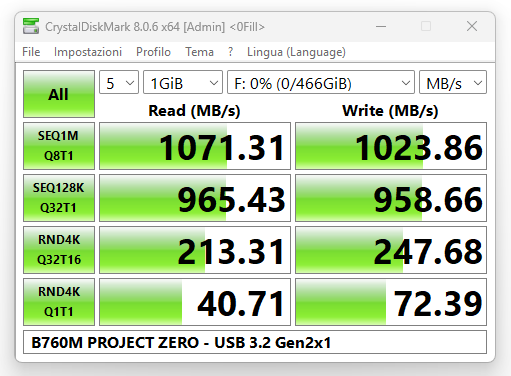This screenshot has height=376, width=511.
Task: Click the RND4K Q32T16 write result 247.68
Action: [391, 250]
